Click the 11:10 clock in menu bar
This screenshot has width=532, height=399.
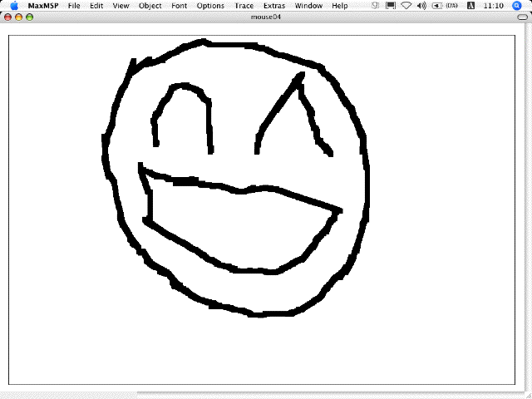click(493, 6)
